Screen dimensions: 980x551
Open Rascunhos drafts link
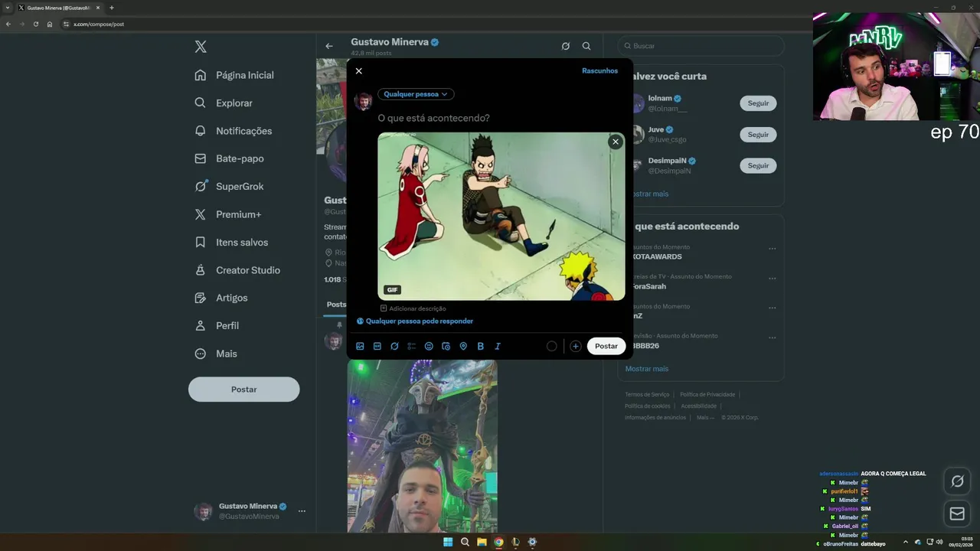(599, 71)
